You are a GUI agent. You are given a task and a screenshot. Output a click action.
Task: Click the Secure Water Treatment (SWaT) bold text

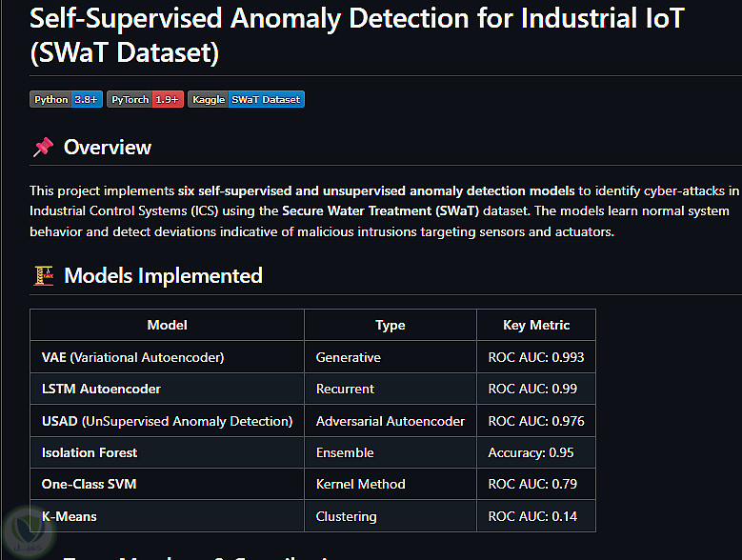click(x=380, y=210)
